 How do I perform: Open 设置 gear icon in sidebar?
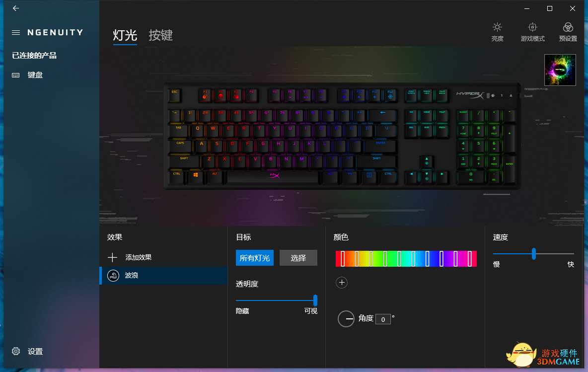pos(16,351)
